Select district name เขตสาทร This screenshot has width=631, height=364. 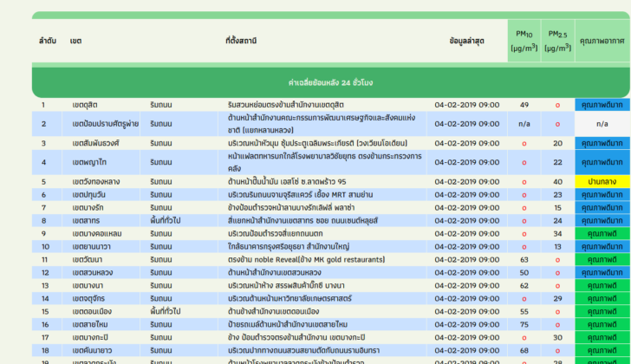[86, 221]
